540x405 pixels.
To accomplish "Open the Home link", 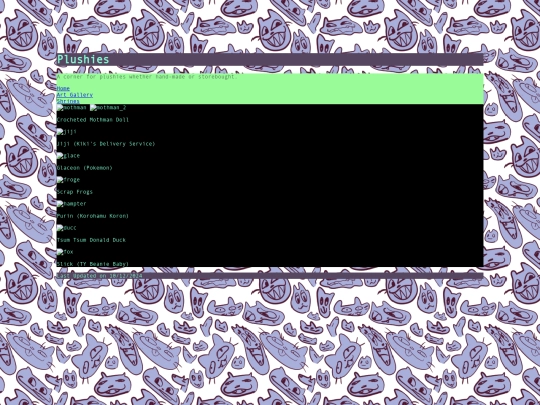I will 63,89.
